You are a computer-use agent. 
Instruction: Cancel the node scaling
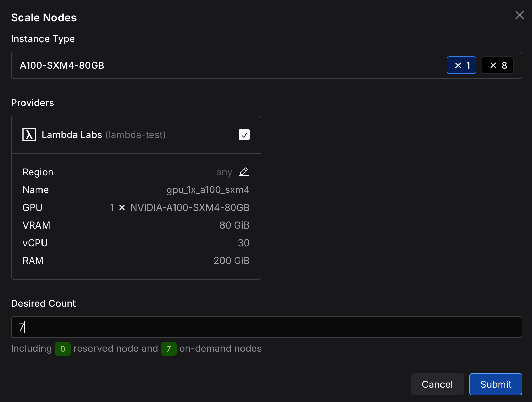click(x=437, y=384)
